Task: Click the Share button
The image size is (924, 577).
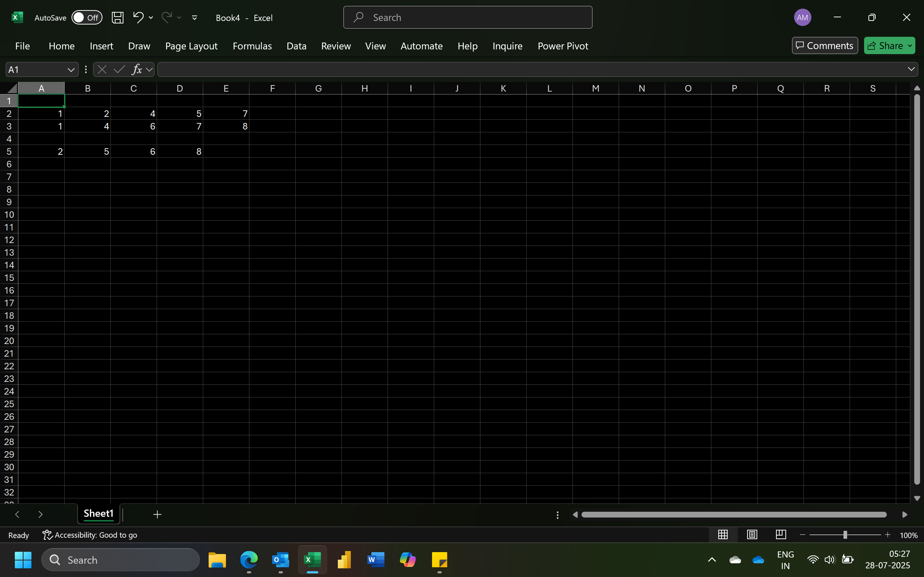Action: coord(885,46)
